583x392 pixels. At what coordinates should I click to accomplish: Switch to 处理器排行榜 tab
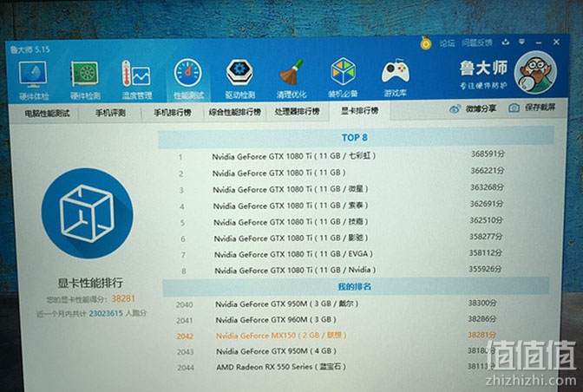pos(297,112)
